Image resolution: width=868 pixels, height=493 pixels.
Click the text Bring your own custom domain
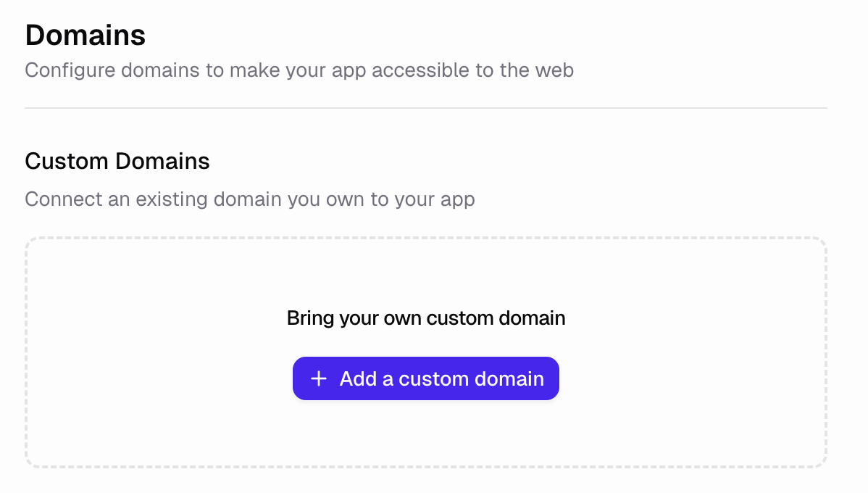(x=426, y=318)
